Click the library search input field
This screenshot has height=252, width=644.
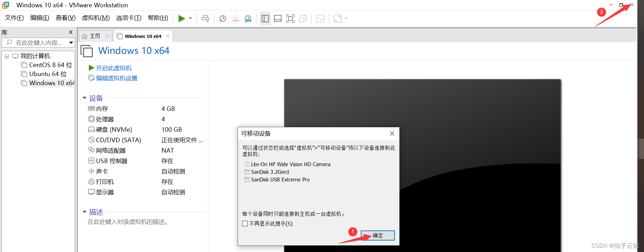point(35,43)
